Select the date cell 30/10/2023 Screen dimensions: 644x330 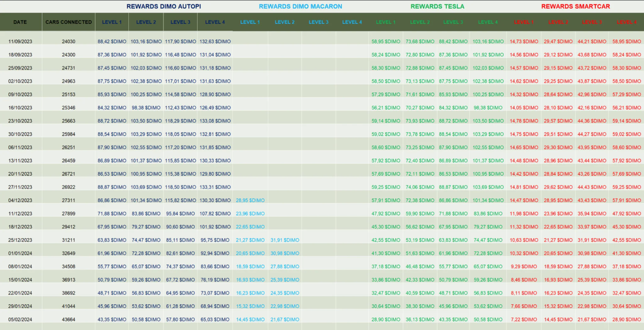pyautogui.click(x=20, y=134)
